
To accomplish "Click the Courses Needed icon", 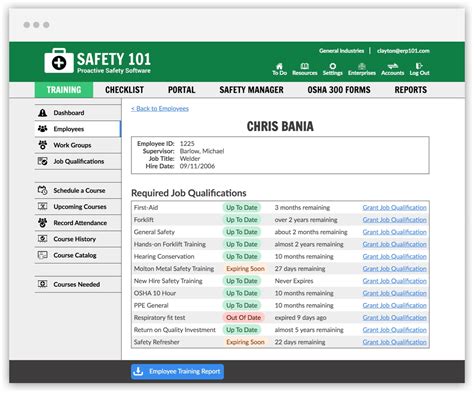I will point(43,284).
